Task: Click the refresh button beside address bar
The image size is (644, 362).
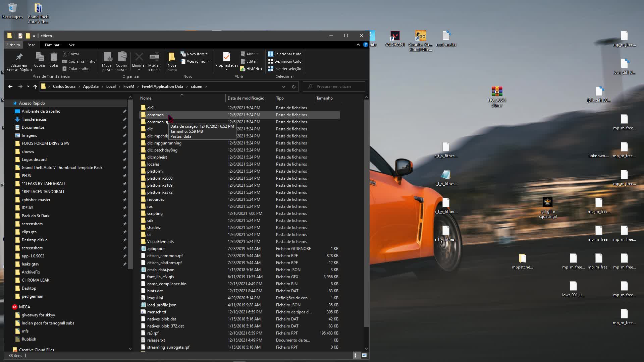Action: (293, 86)
